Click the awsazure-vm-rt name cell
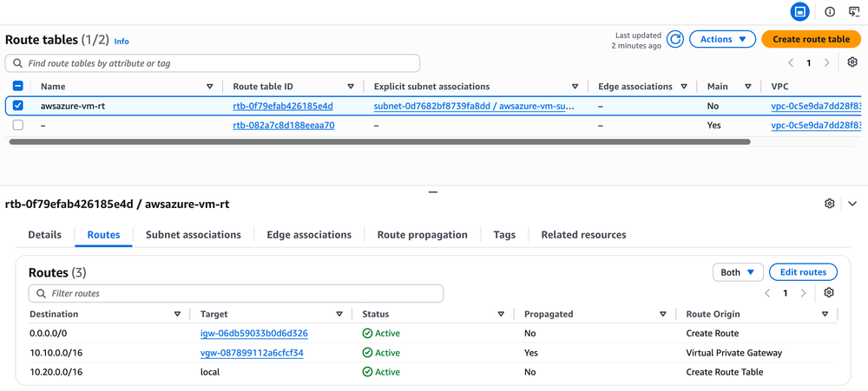 tap(73, 106)
